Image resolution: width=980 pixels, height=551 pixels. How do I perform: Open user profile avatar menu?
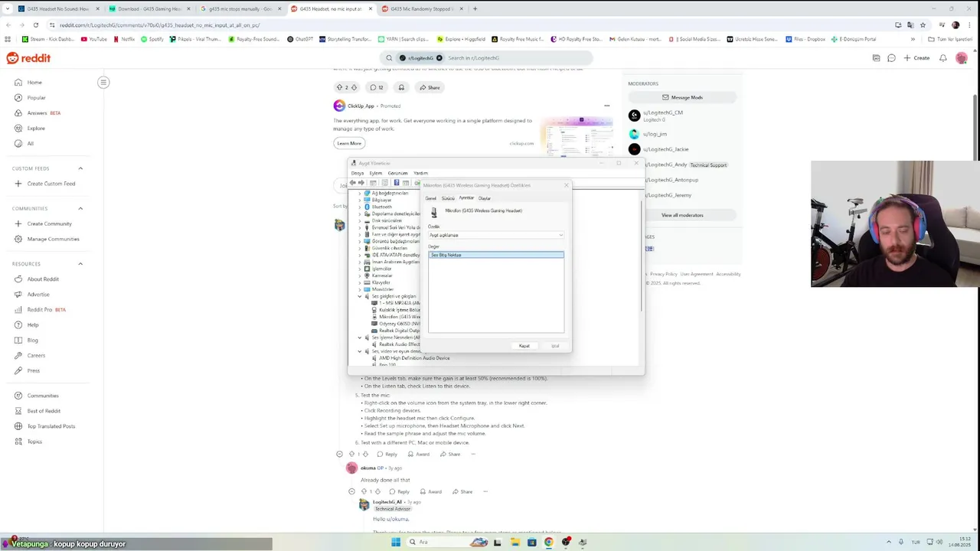click(962, 58)
